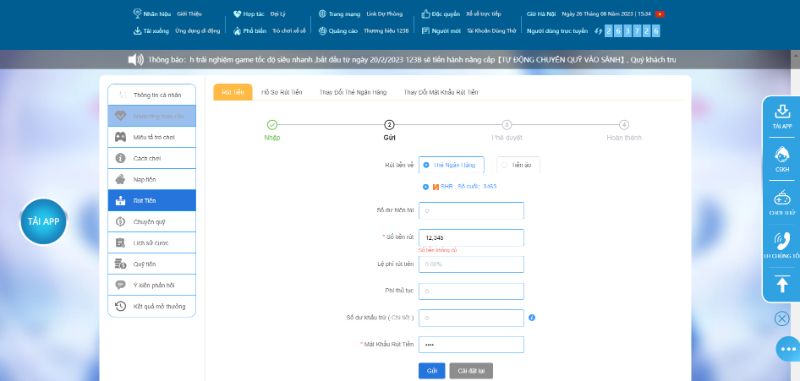
Task: Click the Giới Thiệu header link
Action: 189,14
